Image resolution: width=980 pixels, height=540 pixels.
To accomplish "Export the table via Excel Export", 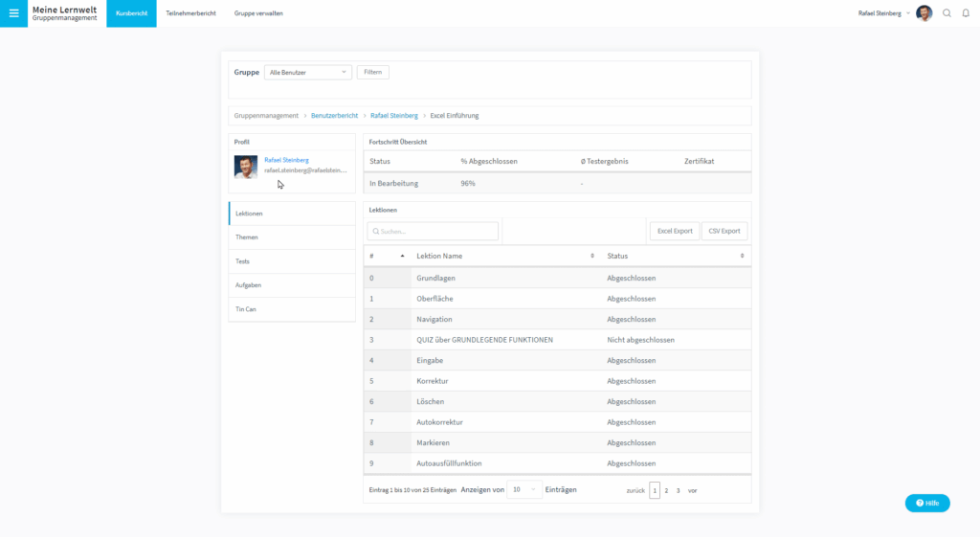I will click(674, 231).
